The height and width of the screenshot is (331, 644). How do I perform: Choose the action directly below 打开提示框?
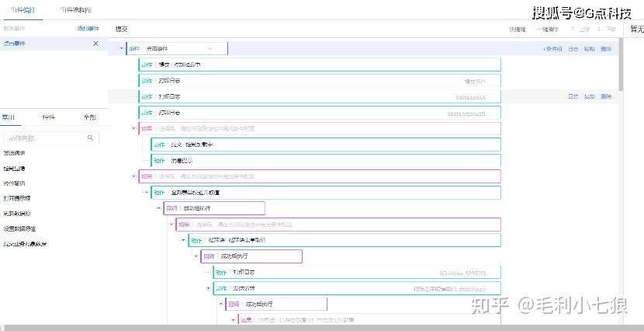17,214
